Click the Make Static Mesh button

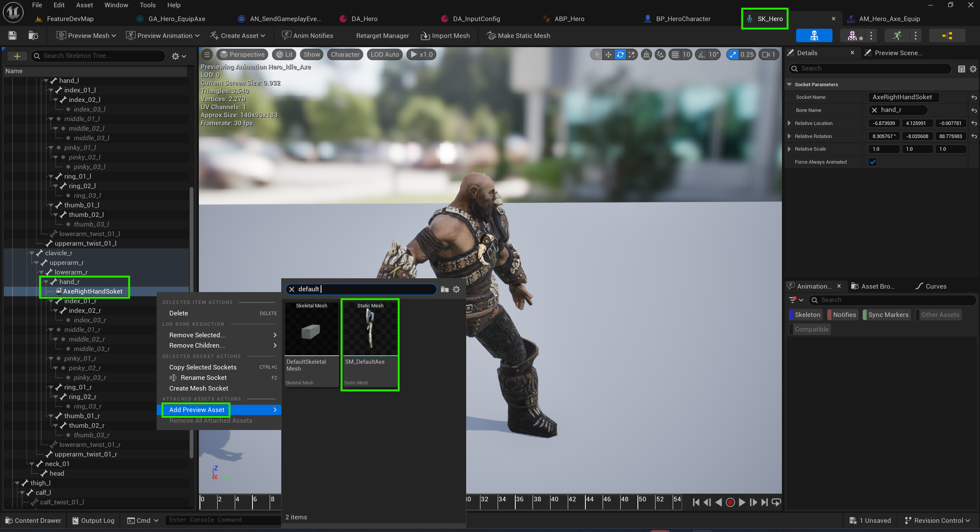(518, 36)
